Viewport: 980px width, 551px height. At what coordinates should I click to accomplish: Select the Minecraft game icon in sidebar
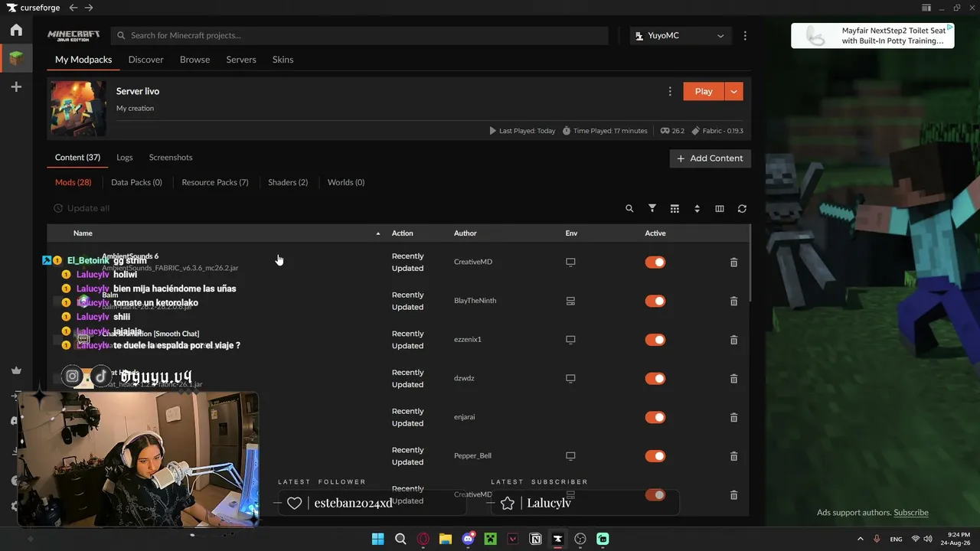click(16, 58)
